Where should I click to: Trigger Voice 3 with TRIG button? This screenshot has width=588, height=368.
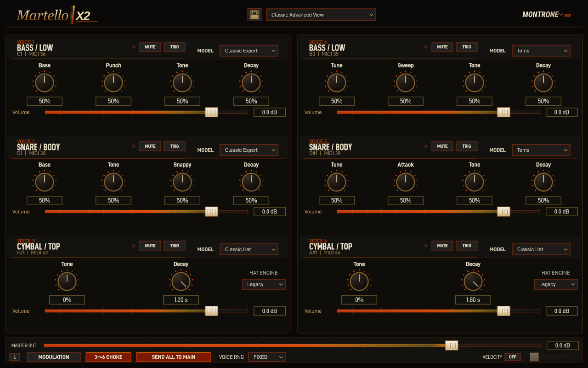[175, 246]
